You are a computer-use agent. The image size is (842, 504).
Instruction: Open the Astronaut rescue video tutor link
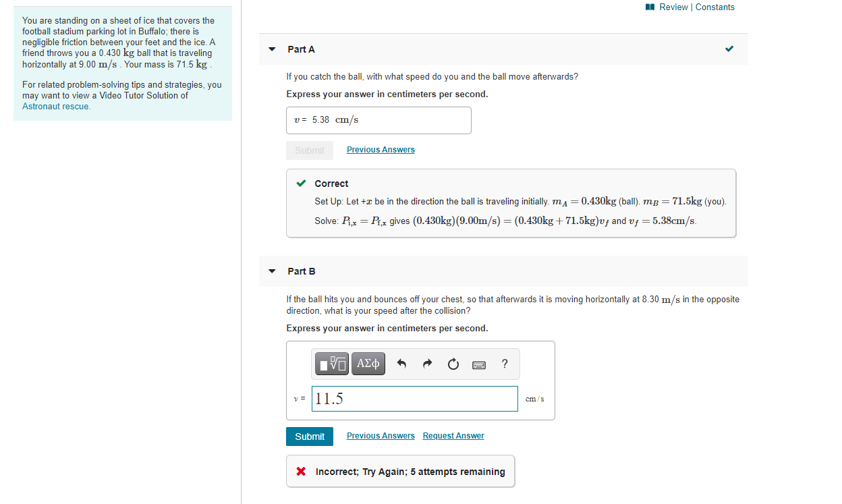point(55,106)
